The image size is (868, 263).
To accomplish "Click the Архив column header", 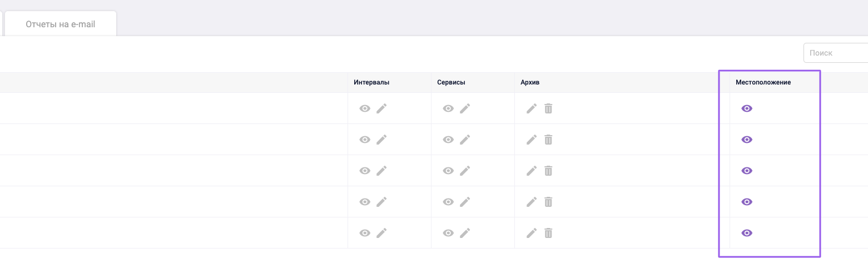I will pos(530,82).
